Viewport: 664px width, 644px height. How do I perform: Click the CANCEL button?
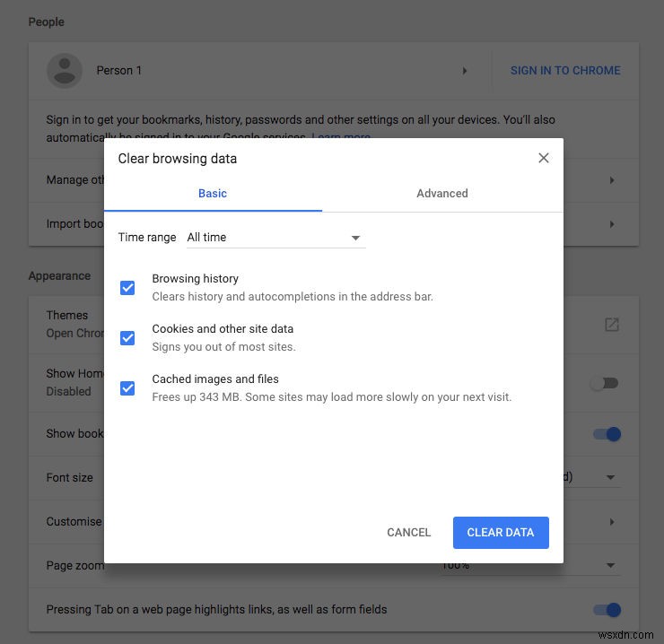409,533
